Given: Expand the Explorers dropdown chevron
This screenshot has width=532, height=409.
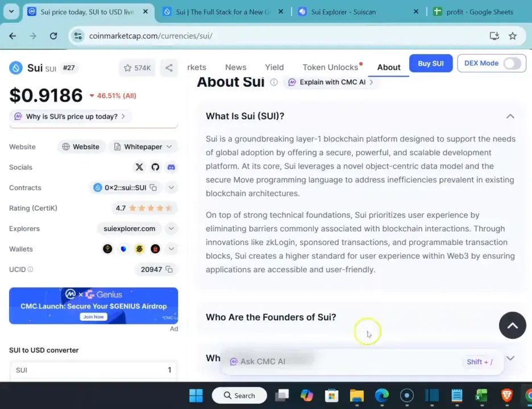Looking at the screenshot, I should (x=171, y=228).
